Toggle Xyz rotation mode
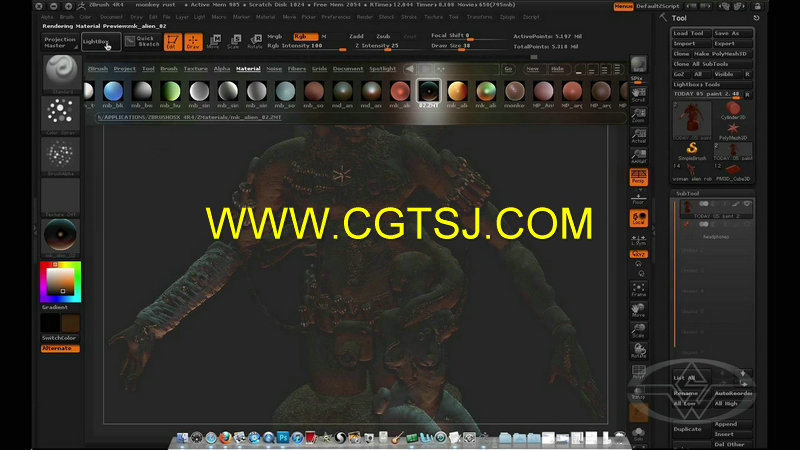Image resolution: width=800 pixels, height=450 pixels. pyautogui.click(x=638, y=254)
